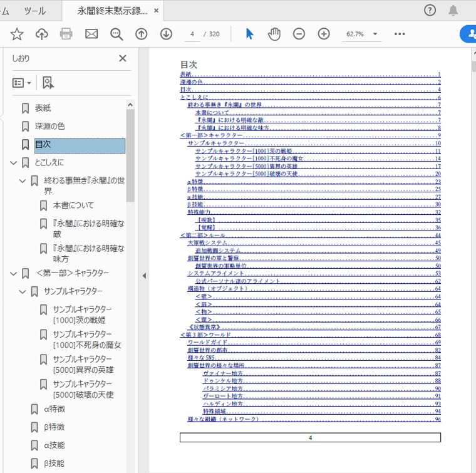Collapse <第一部>キャラクター bookmark node
Image resolution: width=476 pixels, height=473 pixels.
click(x=13, y=274)
